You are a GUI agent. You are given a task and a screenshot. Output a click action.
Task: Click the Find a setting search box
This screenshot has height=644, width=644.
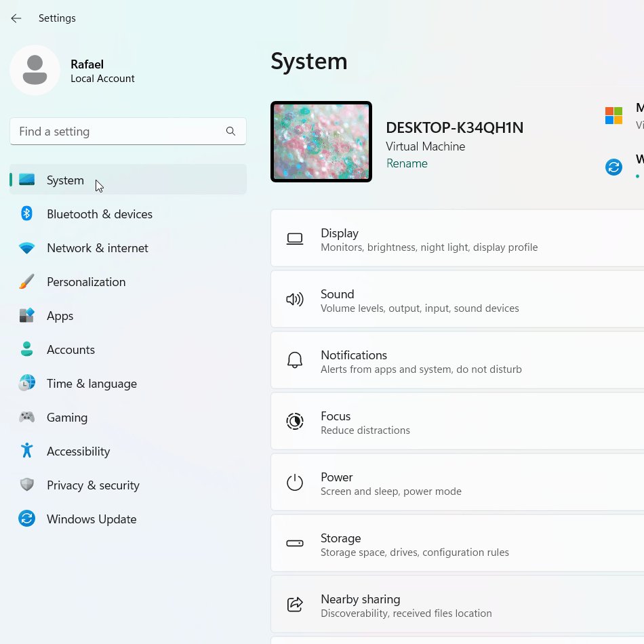(128, 131)
